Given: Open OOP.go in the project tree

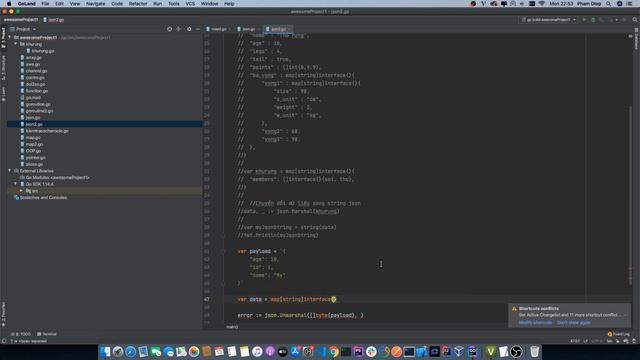Looking at the screenshot, I should click(31, 151).
